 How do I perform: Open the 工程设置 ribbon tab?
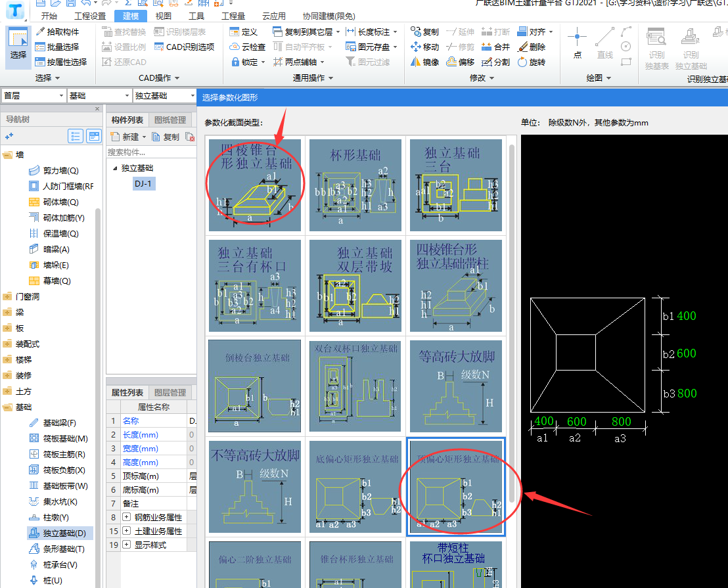point(90,16)
